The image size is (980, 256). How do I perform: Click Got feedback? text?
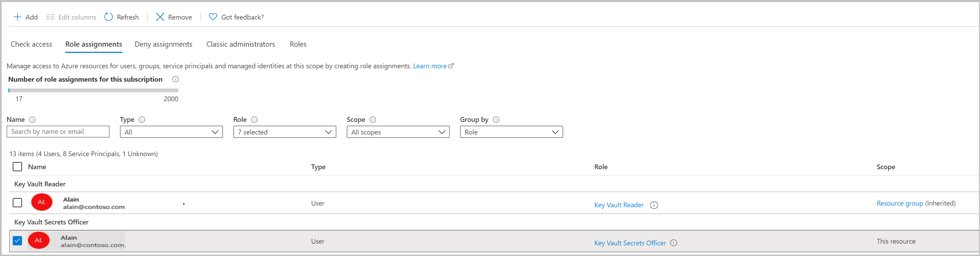coord(242,17)
